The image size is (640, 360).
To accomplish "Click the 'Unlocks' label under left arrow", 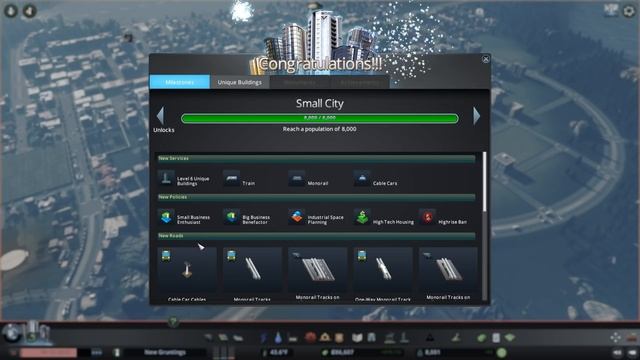I will [x=164, y=130].
